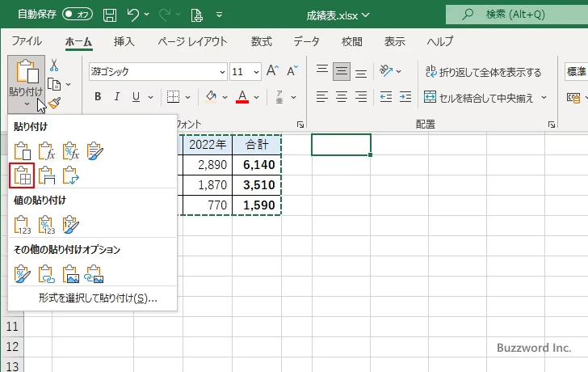Apply the red font color A
Viewport: 588px width, 372px height.
(242, 97)
